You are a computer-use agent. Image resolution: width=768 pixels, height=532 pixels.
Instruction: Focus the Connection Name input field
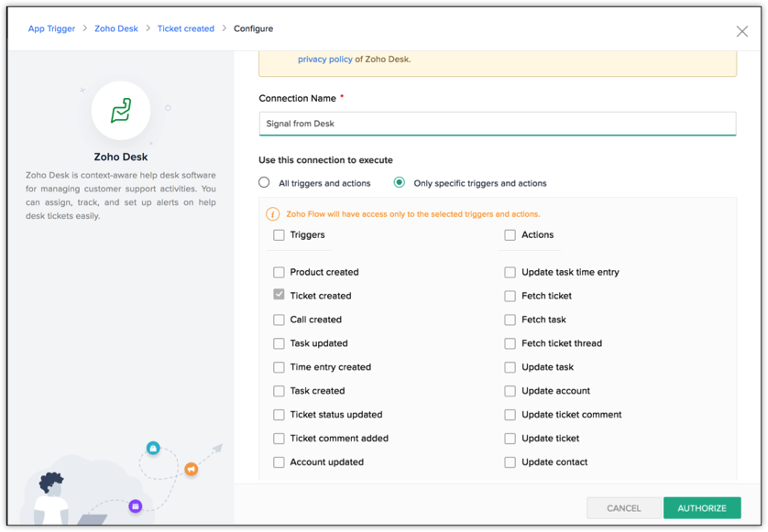pos(497,124)
